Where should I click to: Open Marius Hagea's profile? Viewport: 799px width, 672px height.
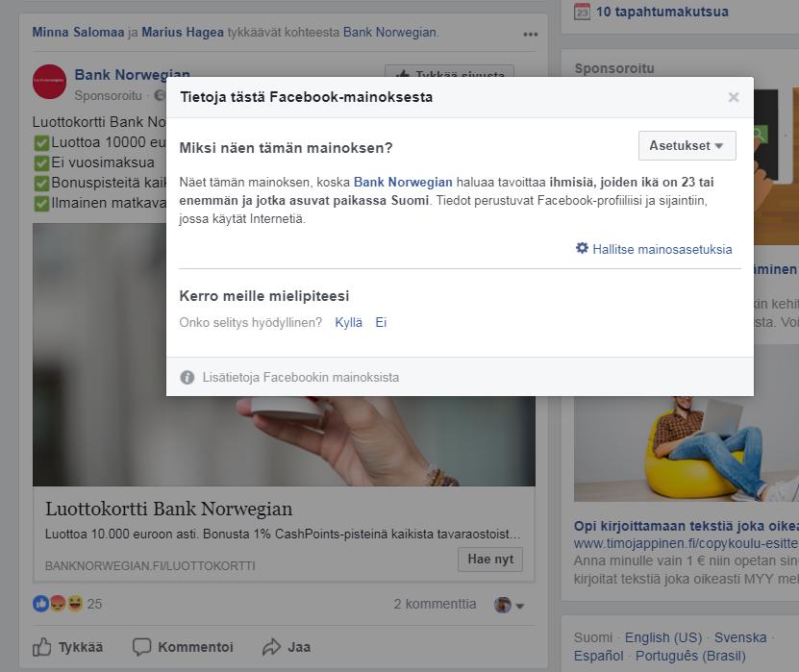coord(183,32)
